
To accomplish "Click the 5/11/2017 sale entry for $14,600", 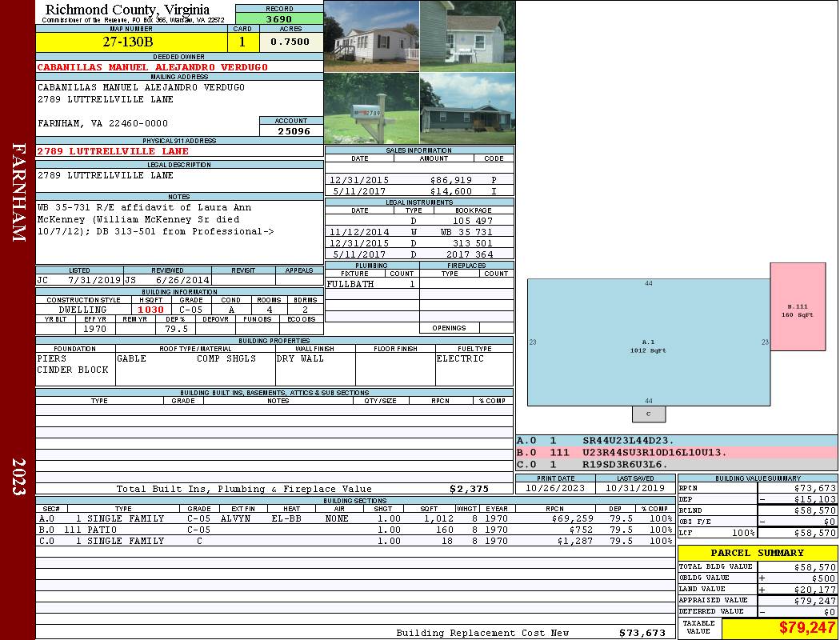I will click(419, 191).
